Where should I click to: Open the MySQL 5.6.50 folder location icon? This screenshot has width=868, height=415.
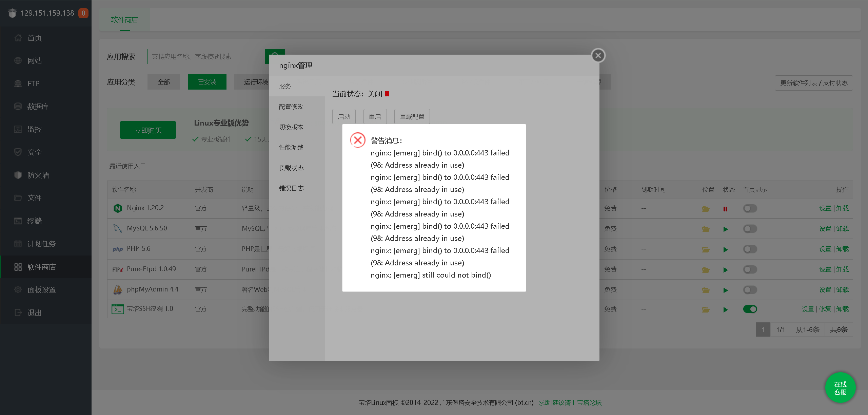coord(706,229)
